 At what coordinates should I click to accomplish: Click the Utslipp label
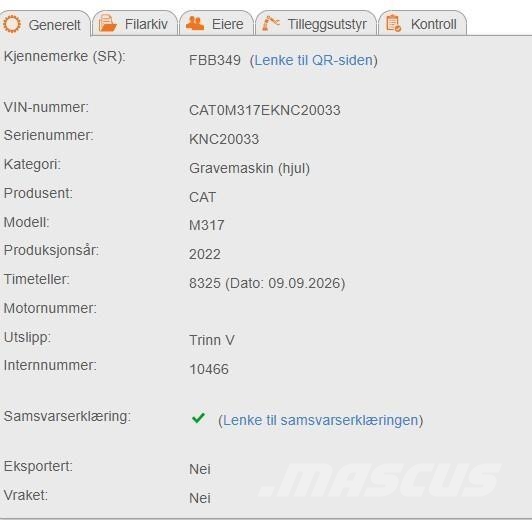27,338
